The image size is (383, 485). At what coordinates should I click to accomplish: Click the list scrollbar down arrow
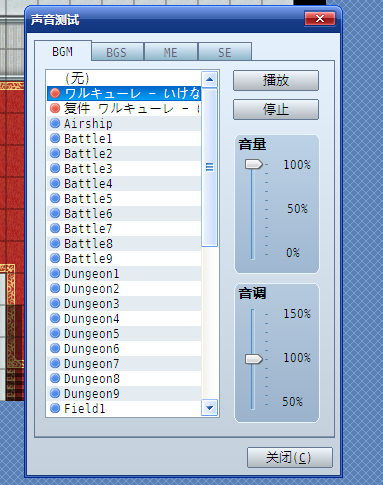point(210,407)
